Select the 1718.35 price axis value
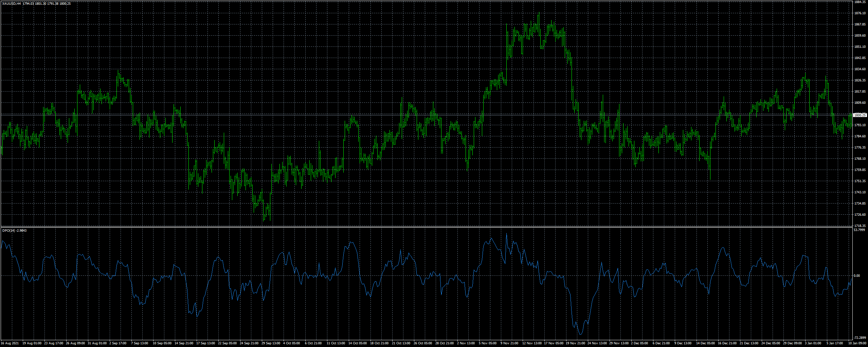Viewport: 868px width, 347px height. click(860, 226)
